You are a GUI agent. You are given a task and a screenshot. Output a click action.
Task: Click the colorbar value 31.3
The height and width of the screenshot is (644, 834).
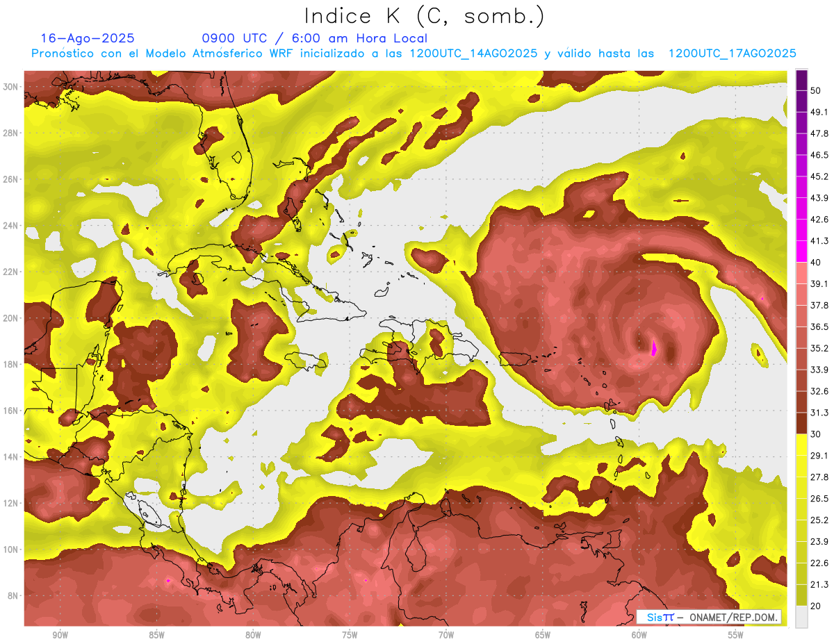[819, 413]
